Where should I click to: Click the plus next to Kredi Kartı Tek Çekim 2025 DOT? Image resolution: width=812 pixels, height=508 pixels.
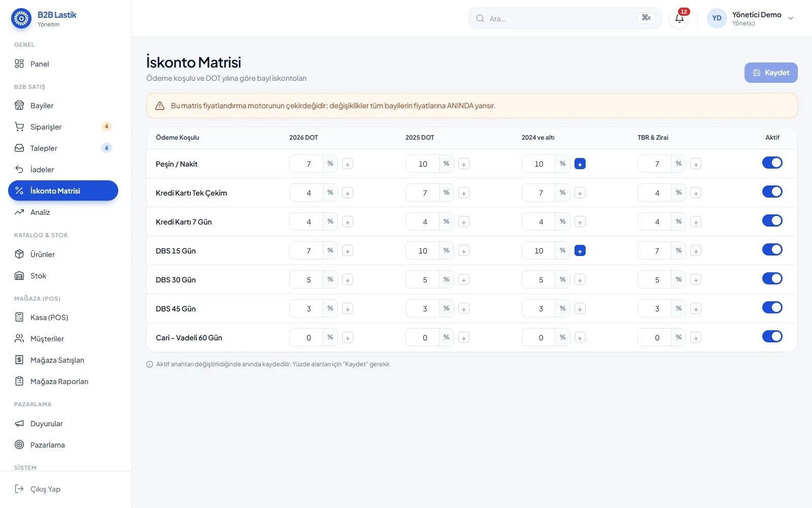pyautogui.click(x=464, y=193)
